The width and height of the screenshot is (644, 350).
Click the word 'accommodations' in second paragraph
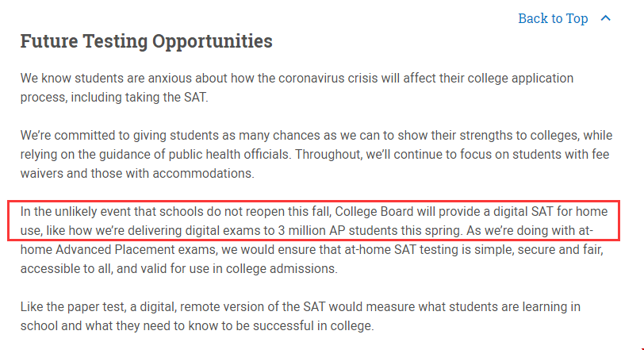click(203, 173)
